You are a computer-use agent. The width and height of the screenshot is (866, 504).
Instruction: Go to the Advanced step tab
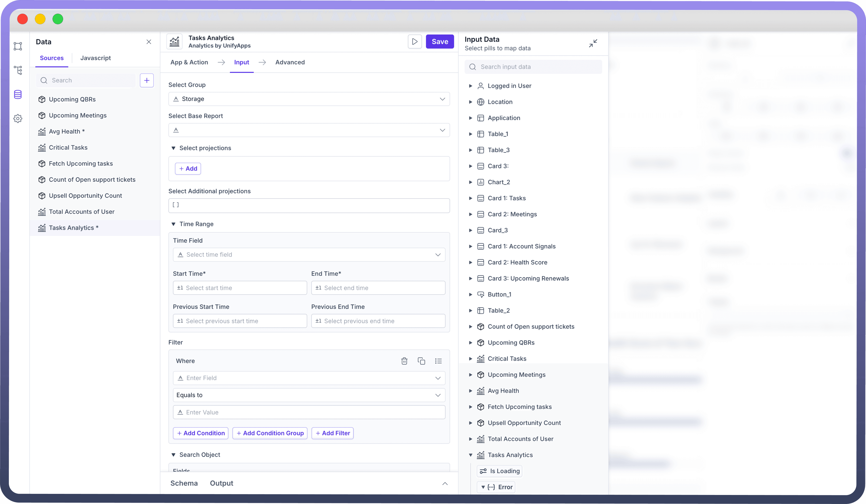290,62
